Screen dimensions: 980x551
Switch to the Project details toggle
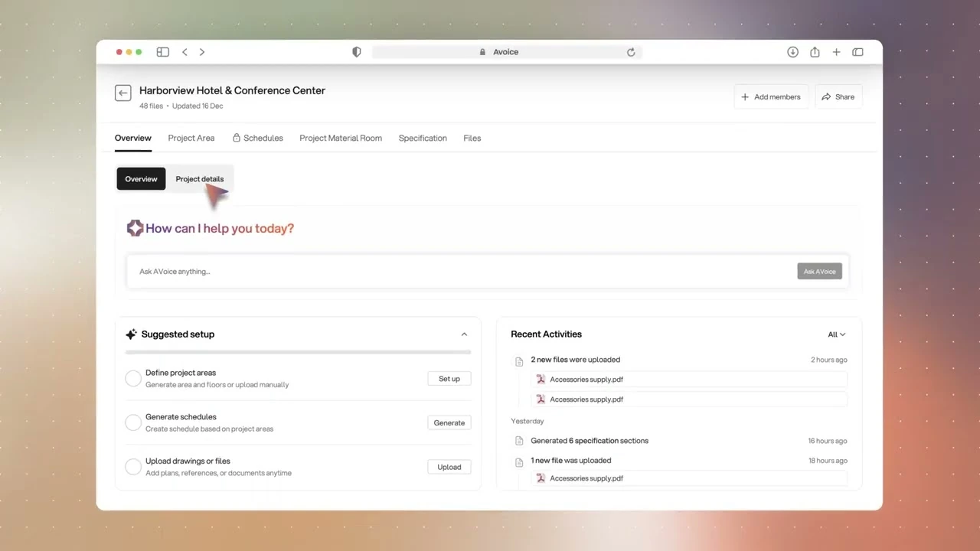[200, 179]
